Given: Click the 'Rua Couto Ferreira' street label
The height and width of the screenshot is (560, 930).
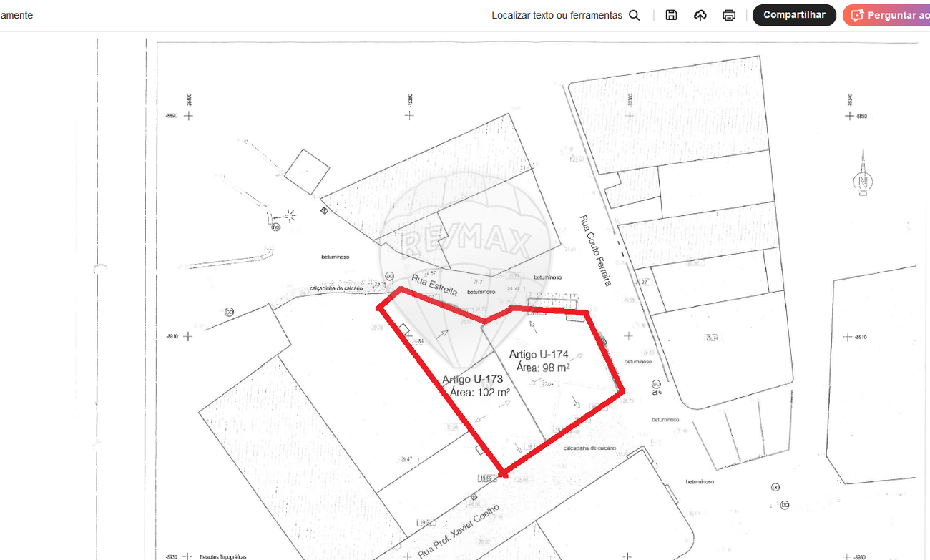Looking at the screenshot, I should pyautogui.click(x=595, y=251).
